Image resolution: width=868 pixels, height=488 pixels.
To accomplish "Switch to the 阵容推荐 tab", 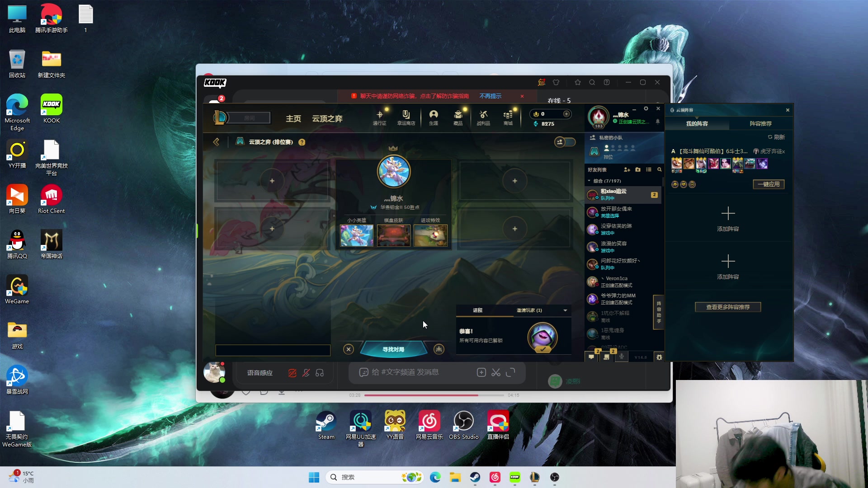I will pos(760,123).
